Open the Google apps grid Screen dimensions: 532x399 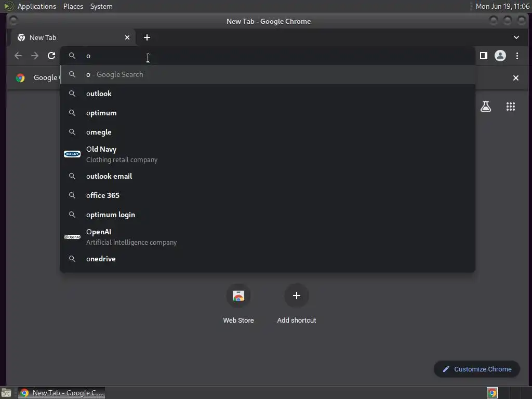click(x=511, y=107)
